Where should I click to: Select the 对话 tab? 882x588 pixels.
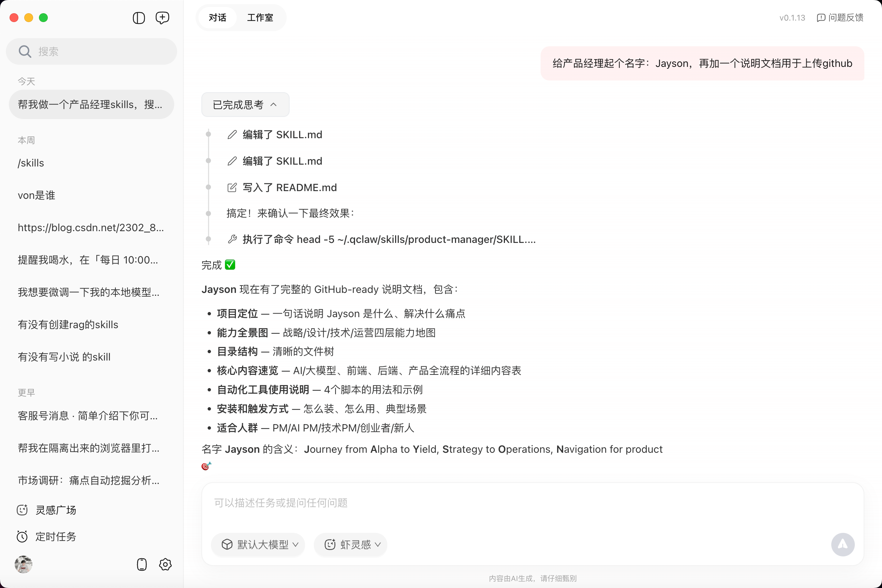tap(218, 18)
